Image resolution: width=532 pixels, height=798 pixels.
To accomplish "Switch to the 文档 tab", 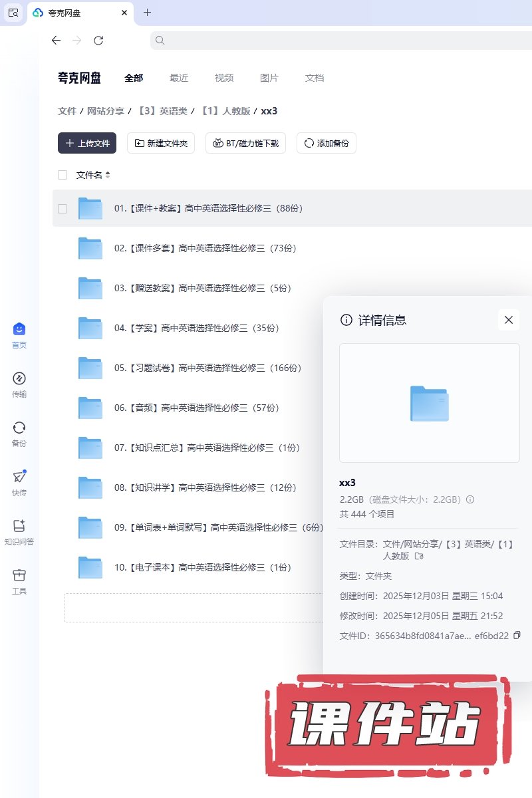I will (315, 78).
